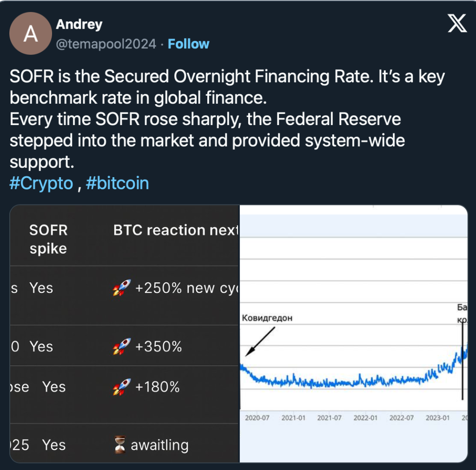476x470 pixels.
Task: Open the SOFR chart image
Action: [353, 334]
